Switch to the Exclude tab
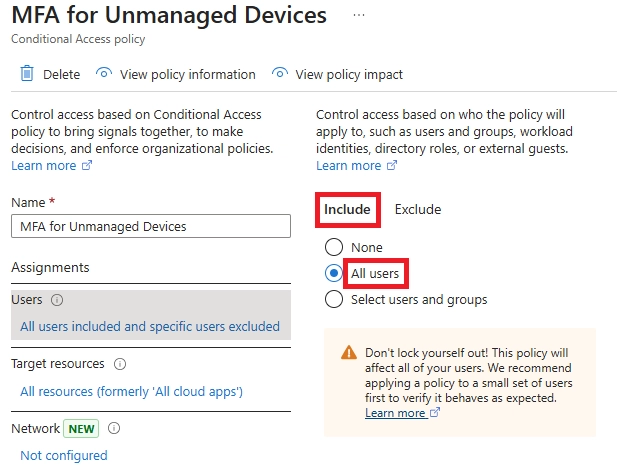The height and width of the screenshot is (475, 617). click(417, 209)
